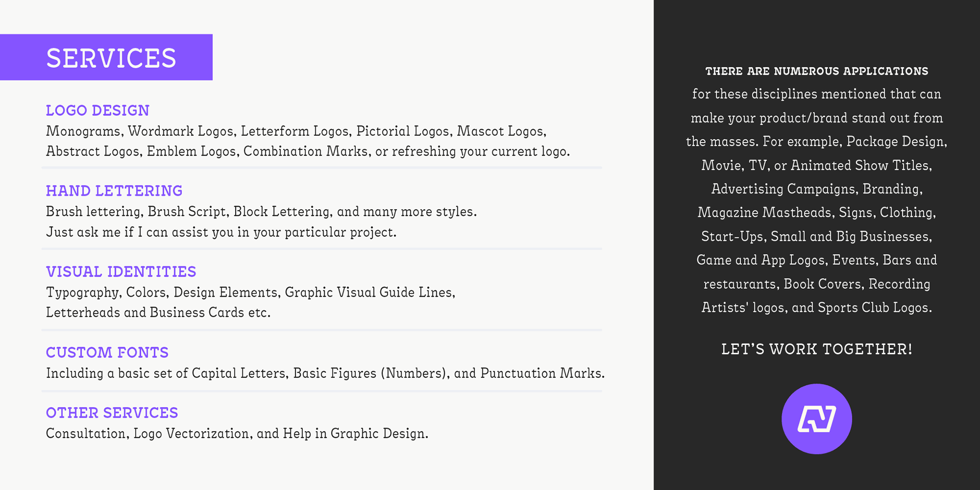Click the Typography, Colors, Design Elements line
Screen dimensions: 980x490
[x=251, y=292]
